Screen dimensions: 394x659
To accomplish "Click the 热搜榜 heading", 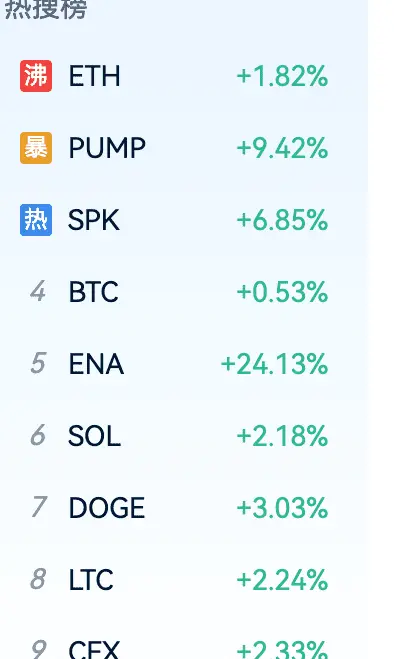I will click(x=45, y=8).
